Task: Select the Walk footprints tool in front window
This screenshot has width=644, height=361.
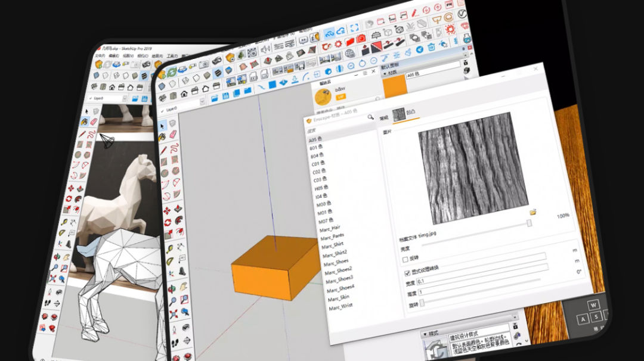Action: pos(175,343)
